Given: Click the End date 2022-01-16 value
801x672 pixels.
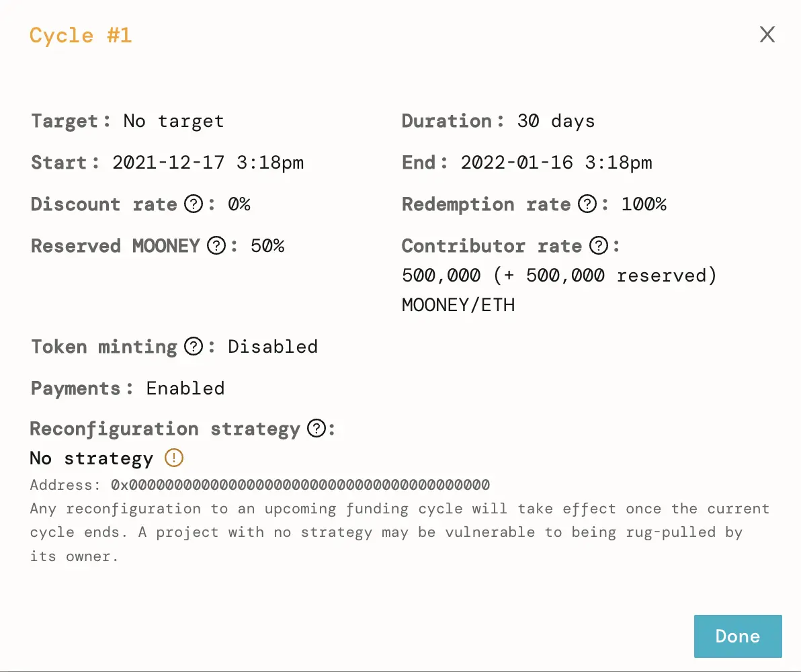Looking at the screenshot, I should 556,162.
